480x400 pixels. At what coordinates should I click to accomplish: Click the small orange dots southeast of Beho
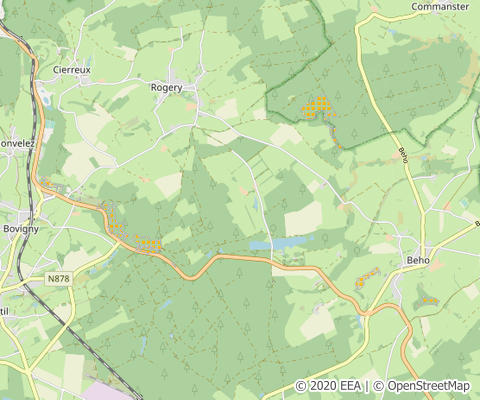click(x=427, y=301)
